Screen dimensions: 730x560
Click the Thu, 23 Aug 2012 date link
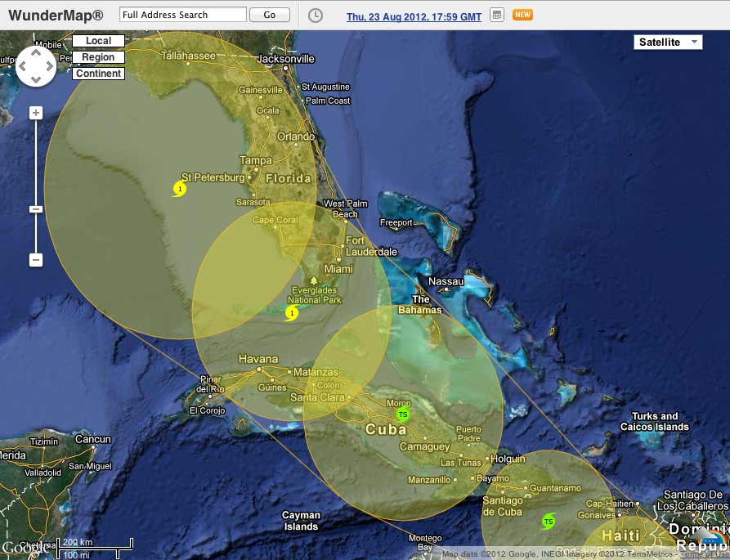[x=414, y=16]
